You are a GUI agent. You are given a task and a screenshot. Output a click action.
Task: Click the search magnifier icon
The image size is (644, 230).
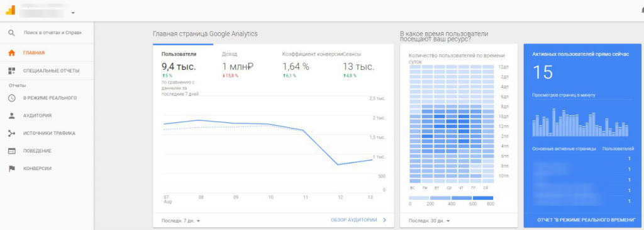[11, 33]
